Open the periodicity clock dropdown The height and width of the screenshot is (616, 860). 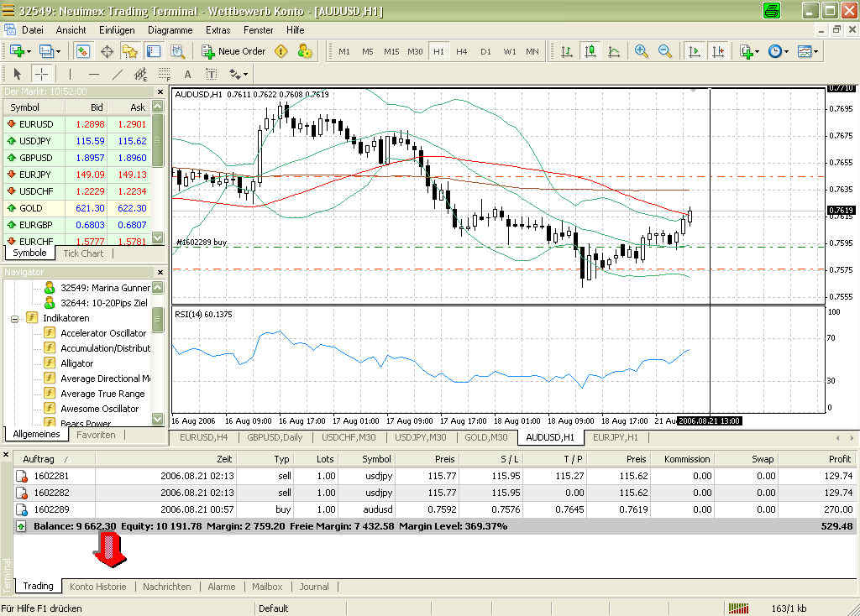[x=777, y=51]
